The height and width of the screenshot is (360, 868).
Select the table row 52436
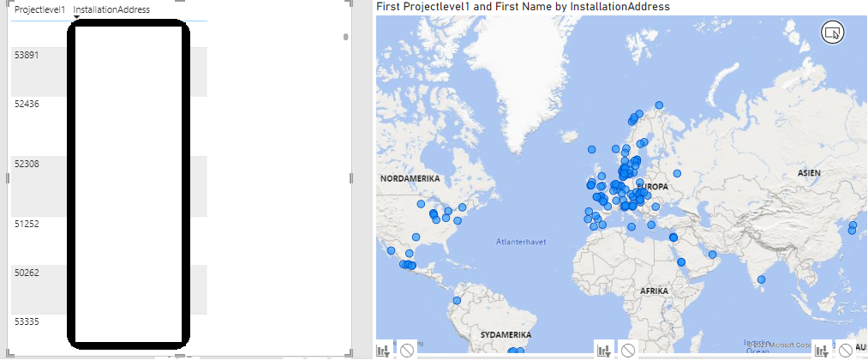(109, 126)
